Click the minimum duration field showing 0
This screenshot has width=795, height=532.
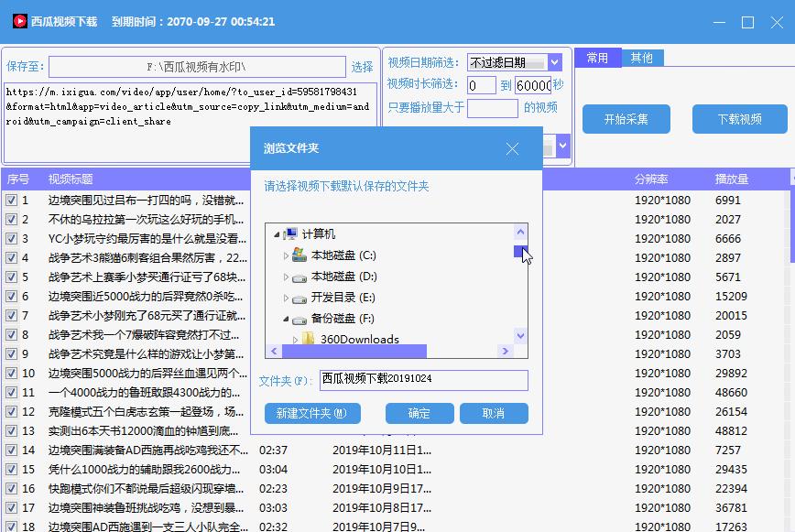[x=481, y=85]
